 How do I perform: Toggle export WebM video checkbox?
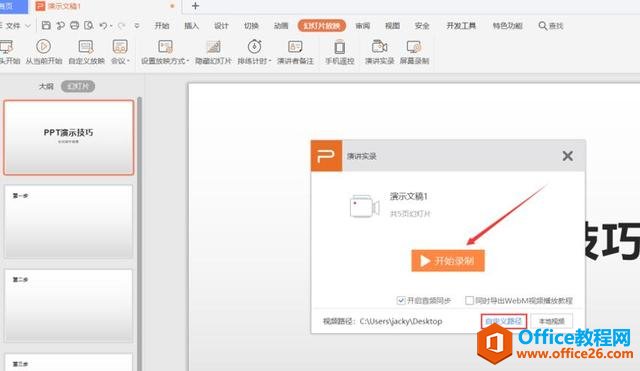click(x=469, y=300)
